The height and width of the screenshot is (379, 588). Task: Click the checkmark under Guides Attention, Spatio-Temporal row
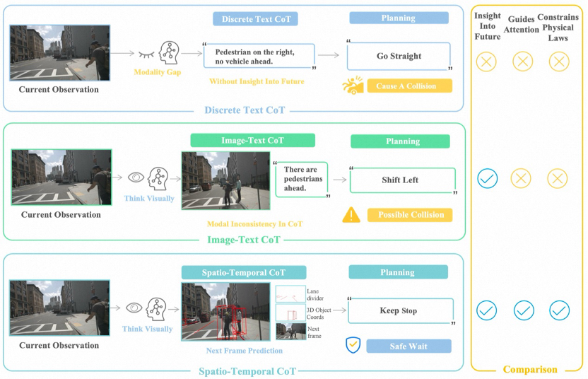[524, 310]
